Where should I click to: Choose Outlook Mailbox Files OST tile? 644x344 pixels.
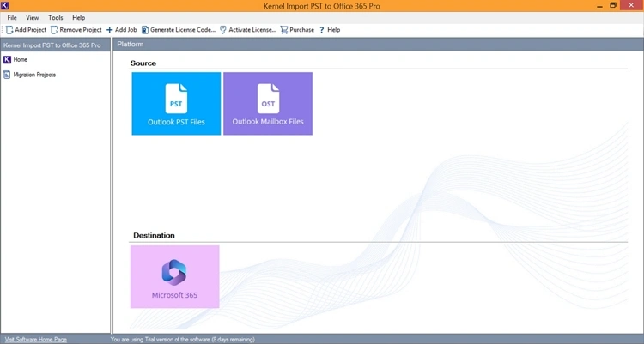(268, 104)
